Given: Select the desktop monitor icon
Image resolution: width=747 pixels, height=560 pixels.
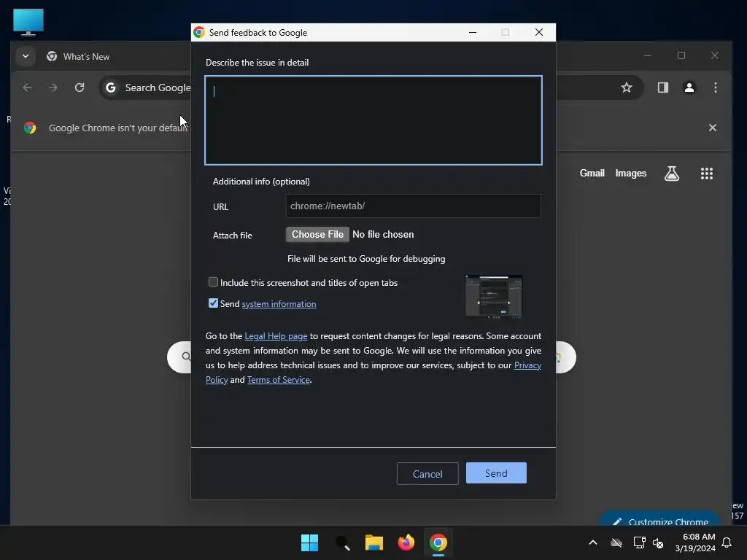Looking at the screenshot, I should pos(28,22).
